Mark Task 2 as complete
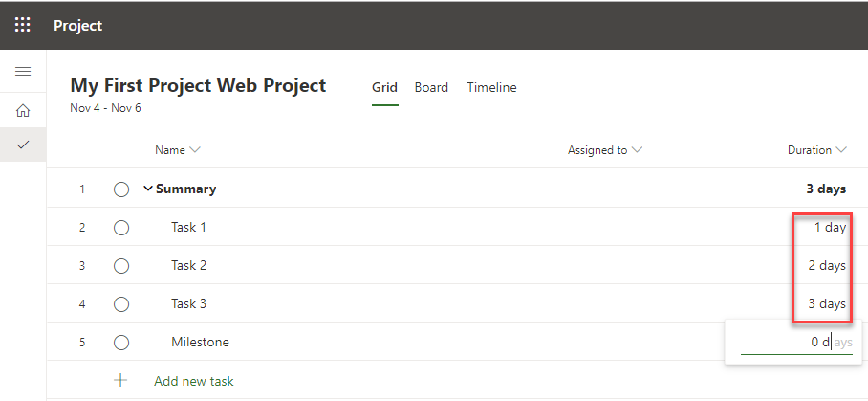 pos(121,266)
